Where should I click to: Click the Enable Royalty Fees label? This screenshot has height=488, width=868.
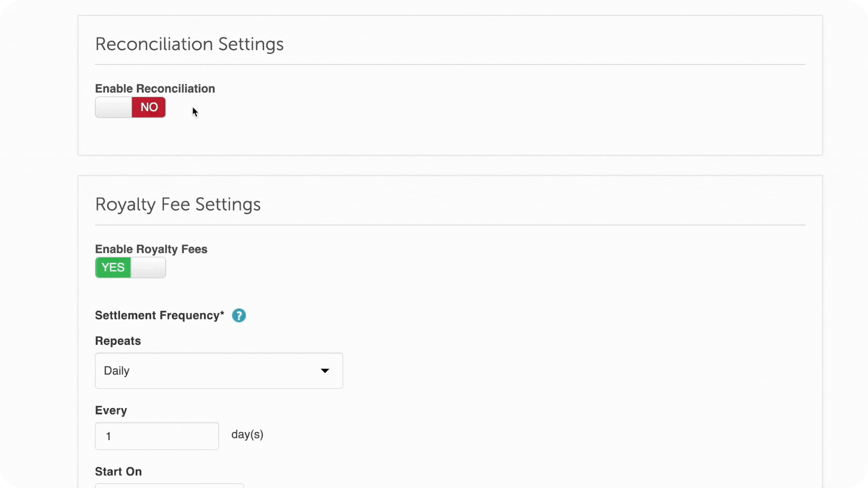(151, 249)
